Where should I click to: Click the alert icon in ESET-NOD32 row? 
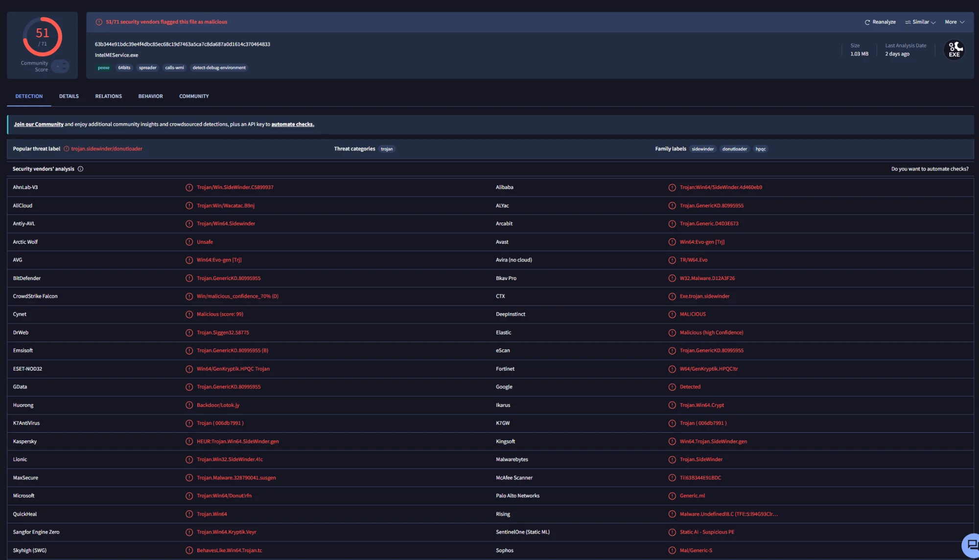click(x=189, y=369)
